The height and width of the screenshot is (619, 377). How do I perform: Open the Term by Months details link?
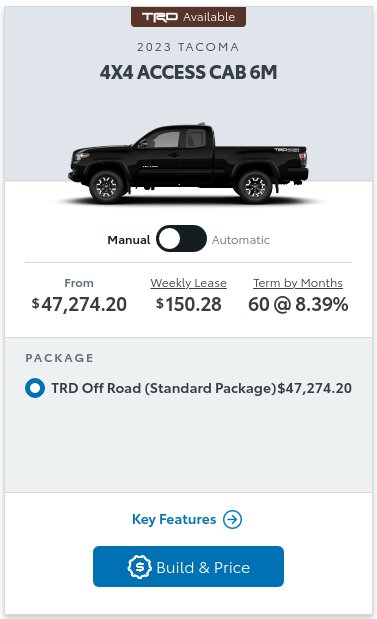coord(298,283)
